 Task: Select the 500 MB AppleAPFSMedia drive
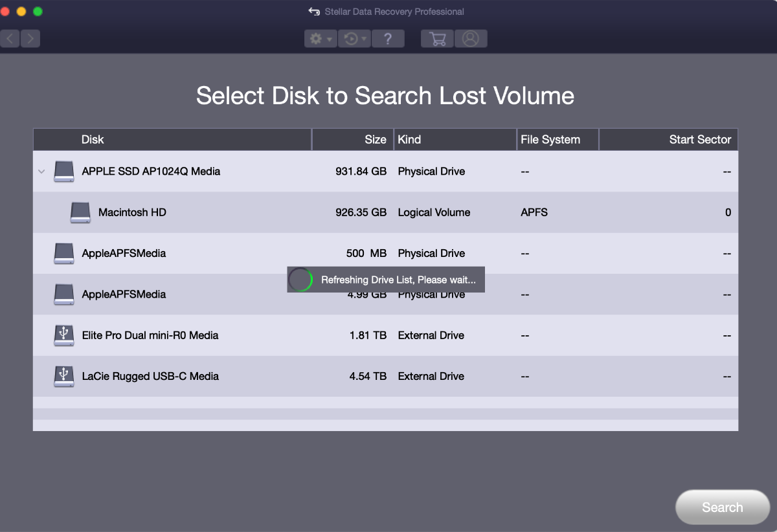point(124,253)
